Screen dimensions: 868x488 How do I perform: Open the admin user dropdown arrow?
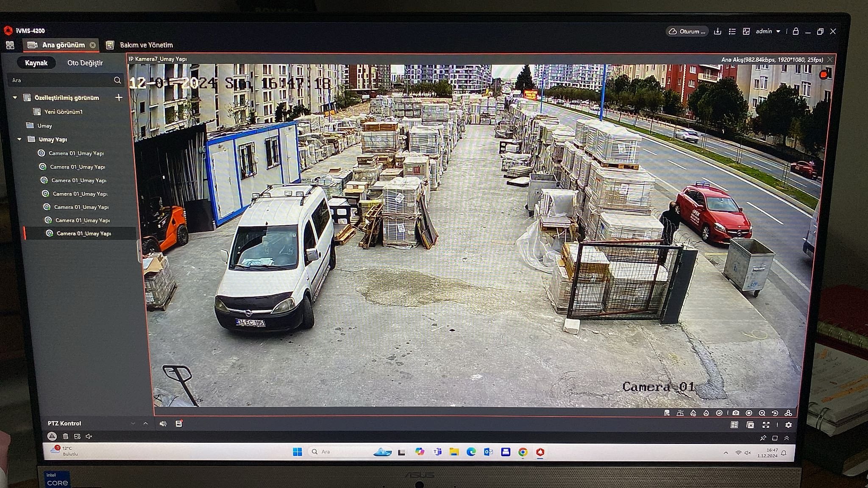(778, 31)
